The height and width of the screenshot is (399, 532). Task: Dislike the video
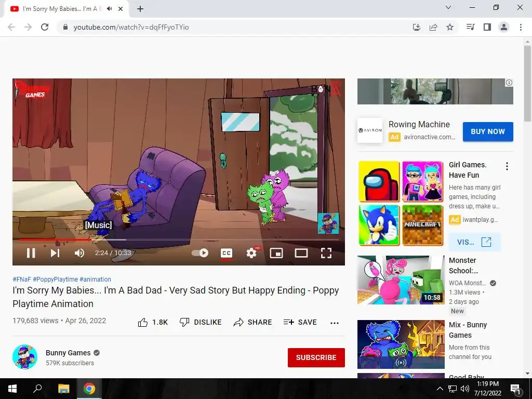(x=201, y=322)
